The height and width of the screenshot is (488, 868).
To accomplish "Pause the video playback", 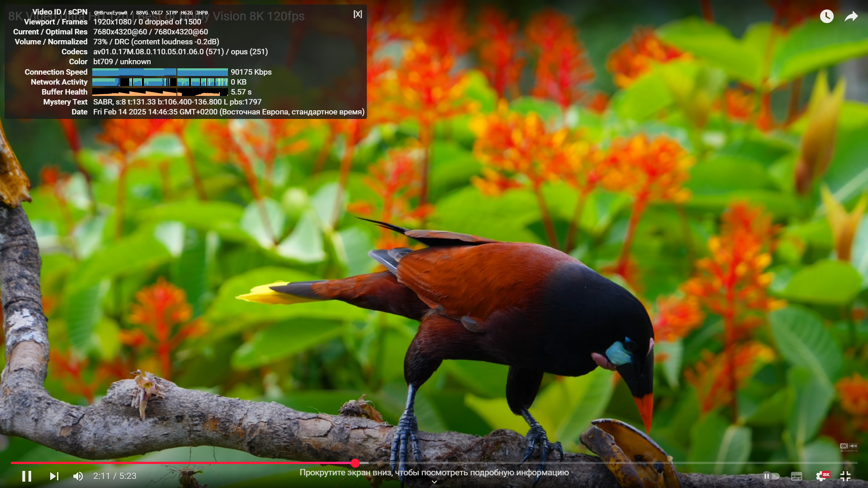I will [27, 476].
